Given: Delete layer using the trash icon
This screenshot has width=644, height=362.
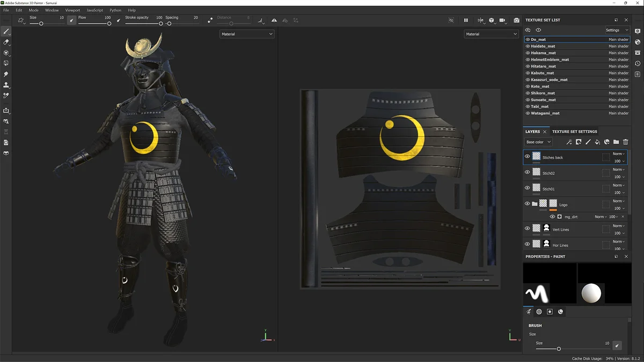Looking at the screenshot, I should pos(625,142).
